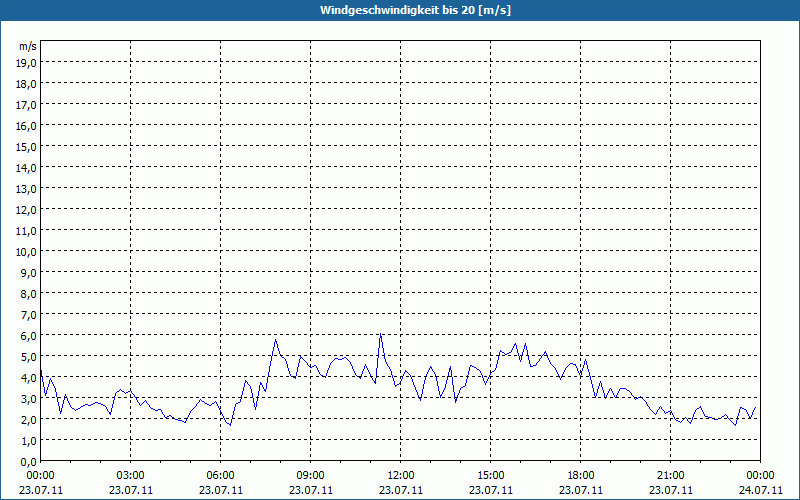Select the "19,0" y-axis label

26,63
